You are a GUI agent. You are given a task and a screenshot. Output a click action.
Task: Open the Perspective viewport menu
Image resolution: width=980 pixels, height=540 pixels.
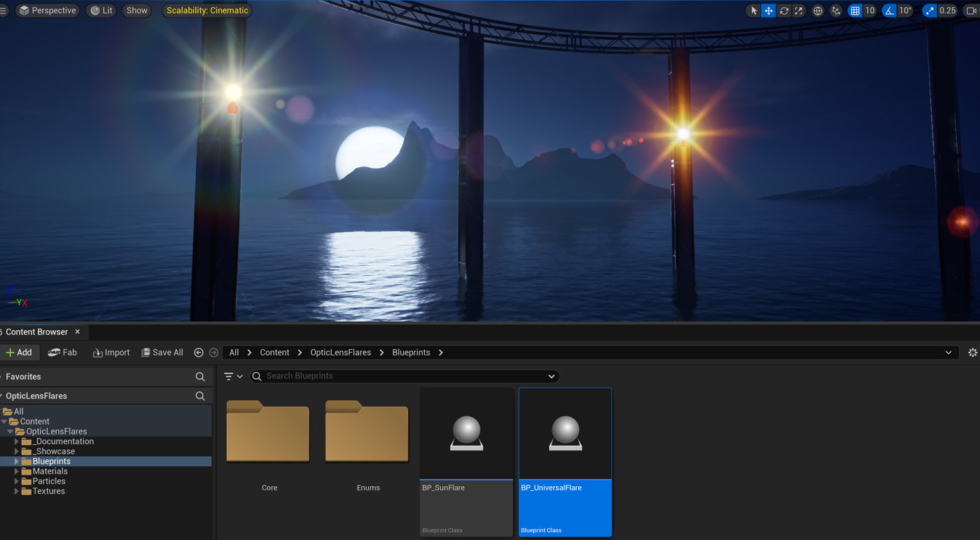click(47, 10)
